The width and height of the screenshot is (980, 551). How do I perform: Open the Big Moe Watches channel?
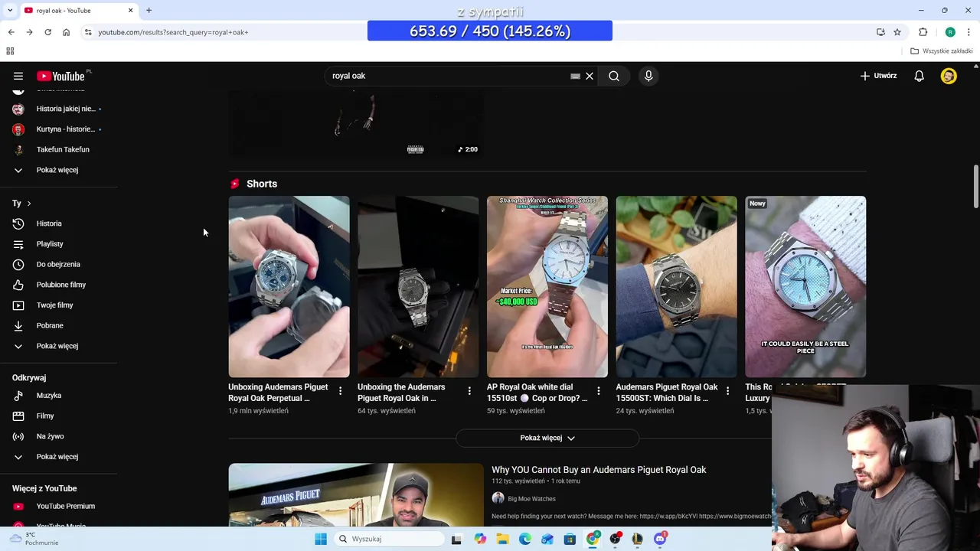coord(531,499)
